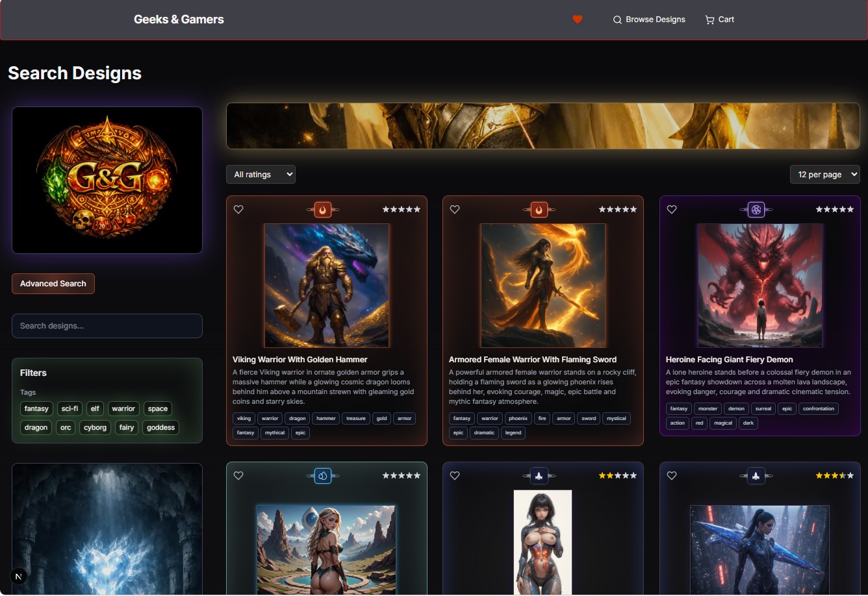This screenshot has height=596, width=868.
Task: Click the spaceship badge on two-star card
Action: click(x=539, y=476)
